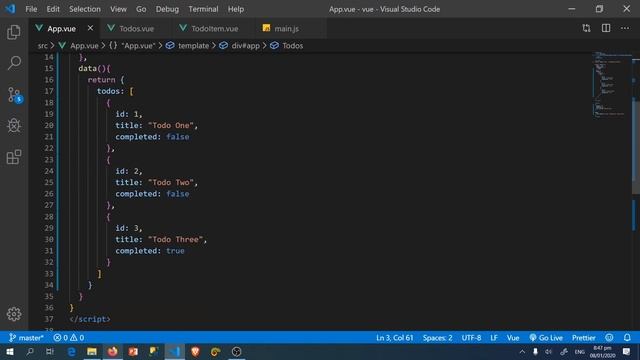Show hidden system tray icons
This screenshot has height=360, width=640.
tap(522, 352)
